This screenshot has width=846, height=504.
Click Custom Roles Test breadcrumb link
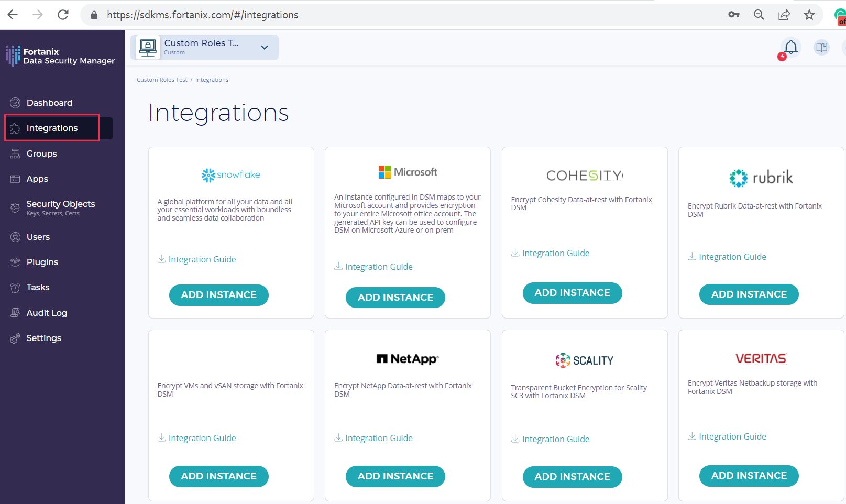162,80
